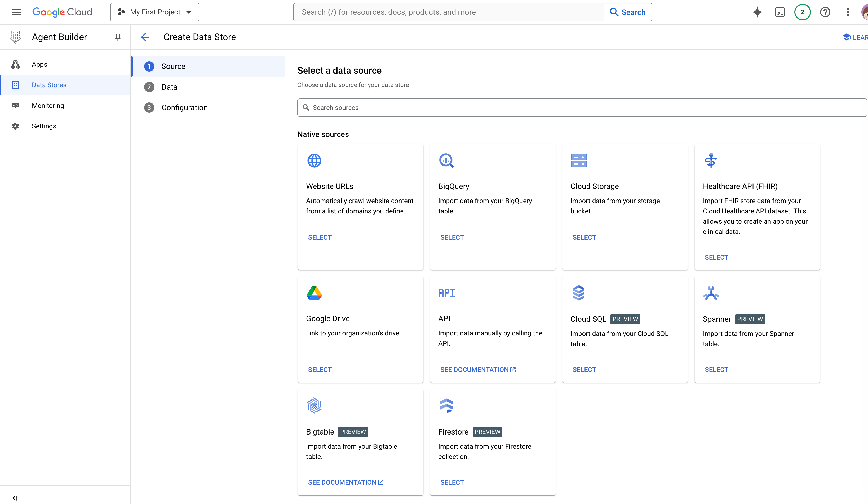Open the three-dot more options menu

848,12
